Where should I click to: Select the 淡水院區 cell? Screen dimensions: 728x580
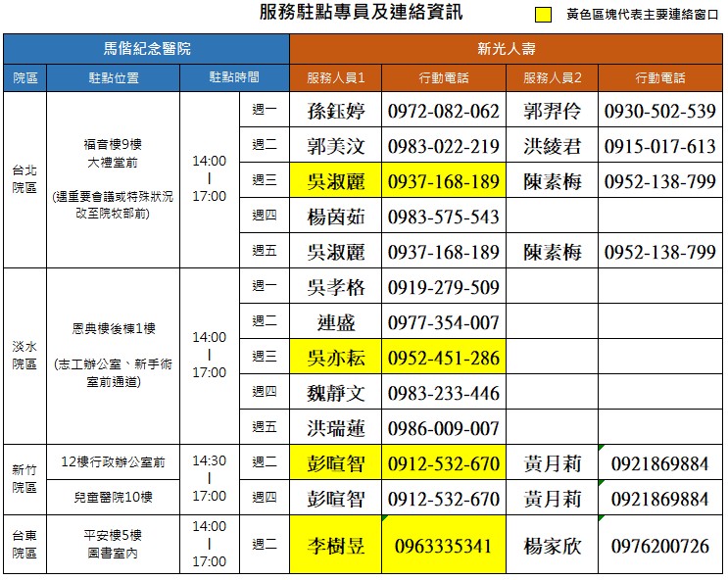pos(25,356)
